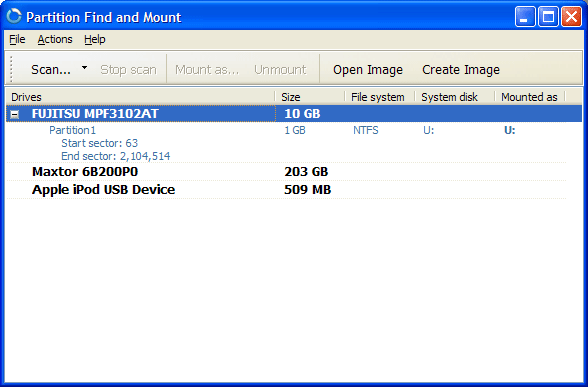Click the Size column header
Image resolution: width=588 pixels, height=387 pixels.
click(310, 97)
